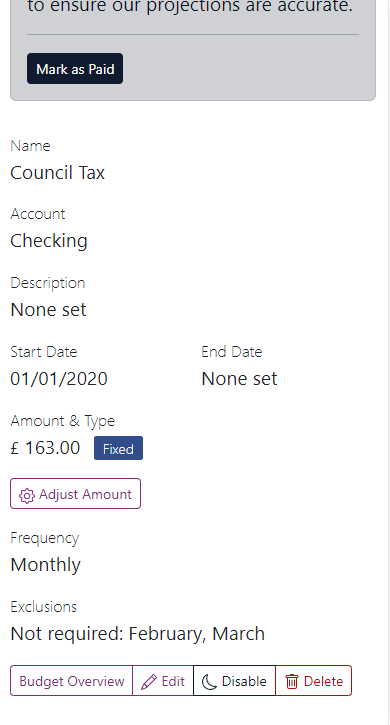Click the Disable button label
390x725 pixels.
tap(244, 681)
